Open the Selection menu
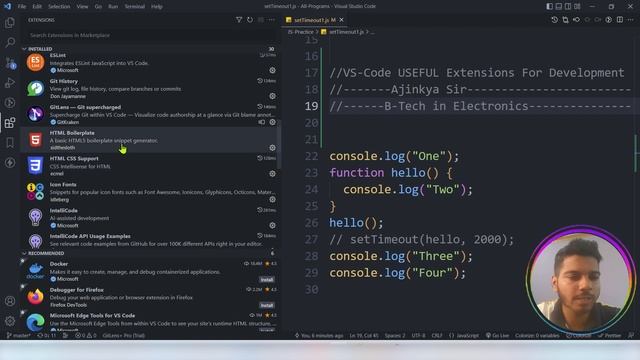Viewport: 640px width, 360px height. coord(59,7)
